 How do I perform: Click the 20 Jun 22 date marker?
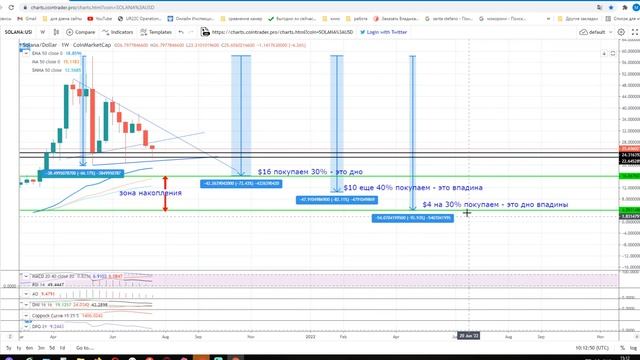[469, 336]
